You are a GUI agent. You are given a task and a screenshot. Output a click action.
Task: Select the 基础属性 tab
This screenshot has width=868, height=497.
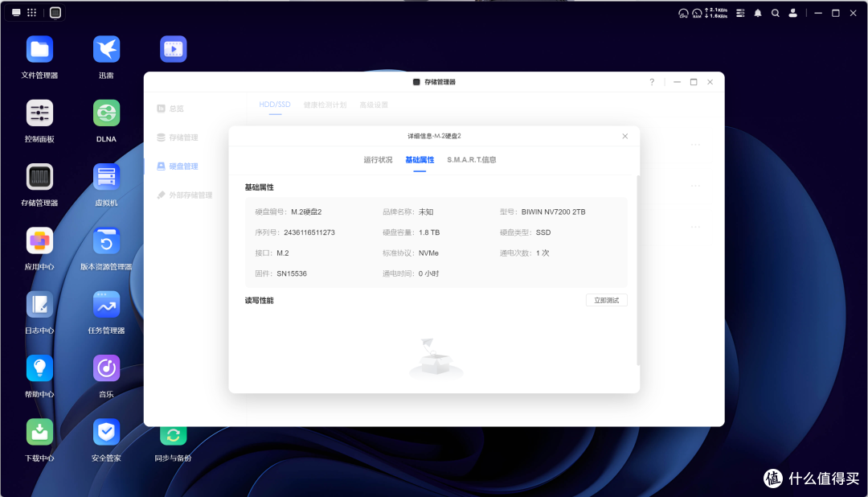tap(420, 159)
